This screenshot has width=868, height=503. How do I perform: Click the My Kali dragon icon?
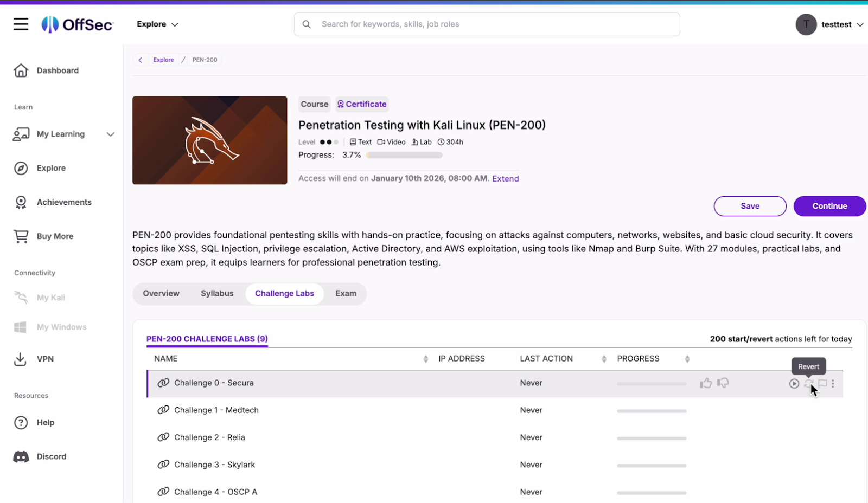[x=21, y=297]
